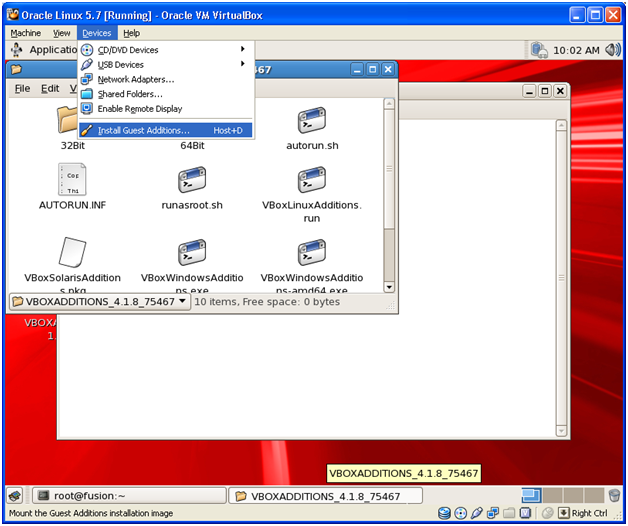Open the VirtualBox Help menu
The width and height of the screenshot is (628, 526).
click(x=131, y=33)
